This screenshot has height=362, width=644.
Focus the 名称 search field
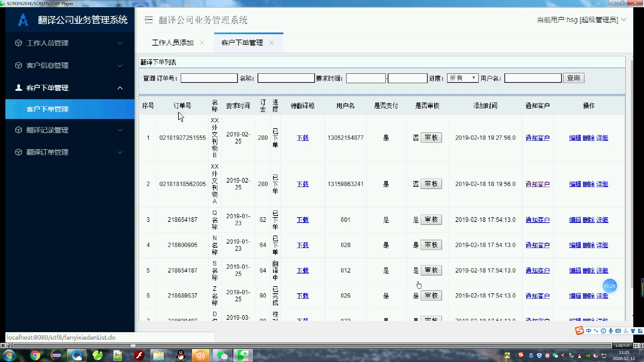click(x=286, y=78)
